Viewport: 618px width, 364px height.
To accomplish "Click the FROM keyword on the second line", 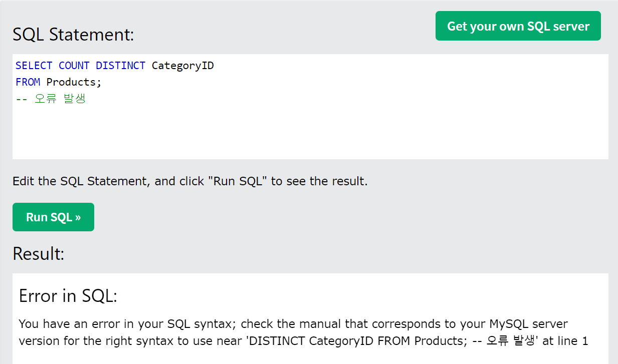I will point(28,82).
